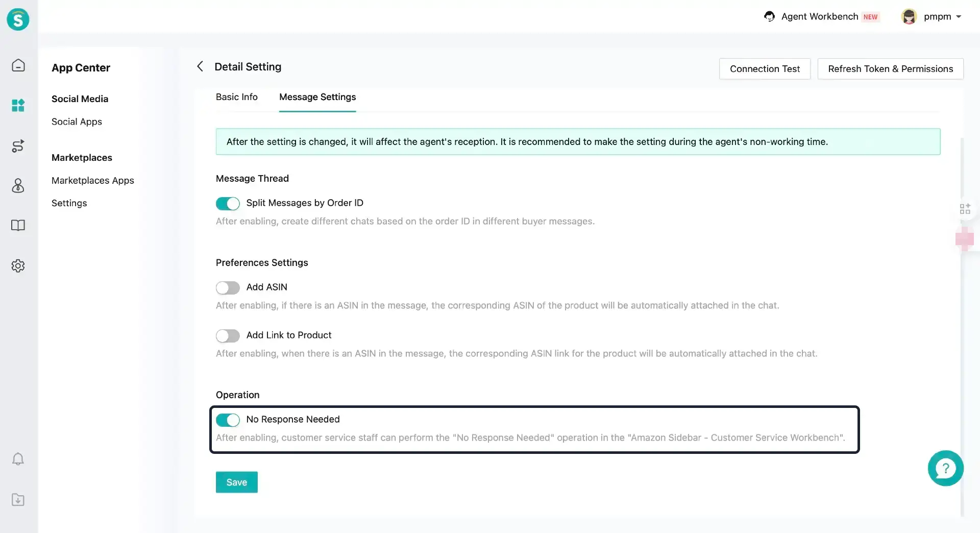980x533 pixels.
Task: Open Agent Workbench link
Action: [x=819, y=16]
